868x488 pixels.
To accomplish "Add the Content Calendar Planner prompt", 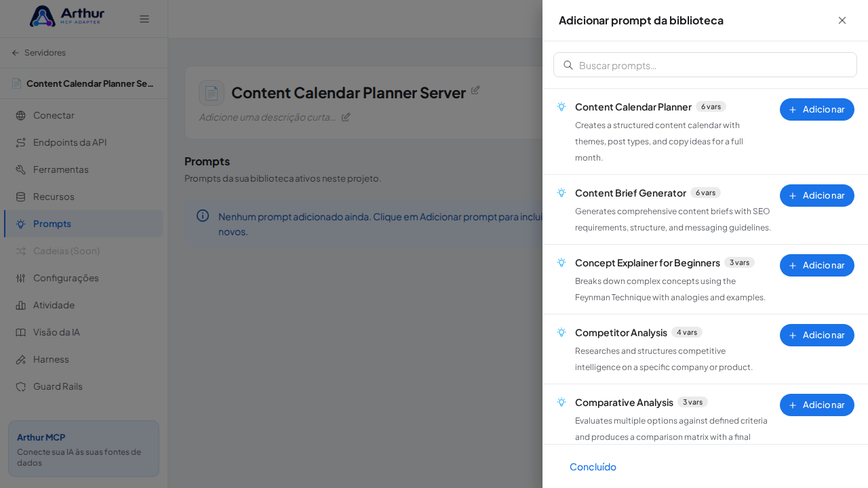I will tap(817, 109).
